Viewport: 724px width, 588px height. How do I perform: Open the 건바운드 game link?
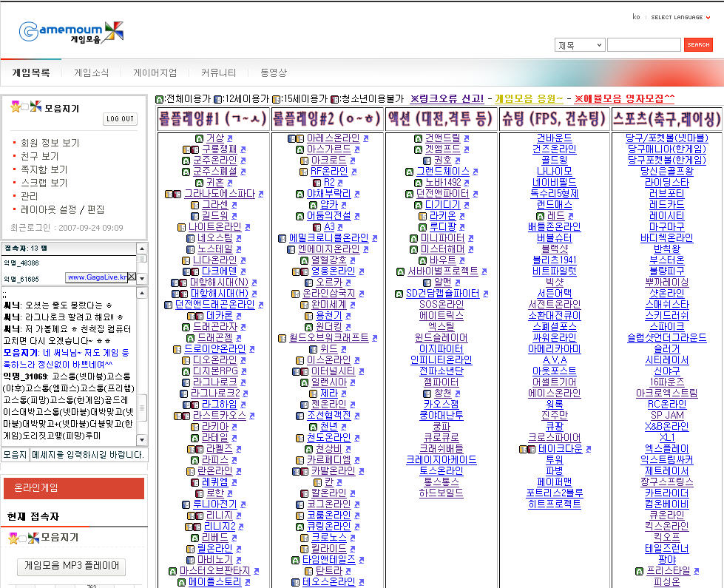(x=555, y=138)
